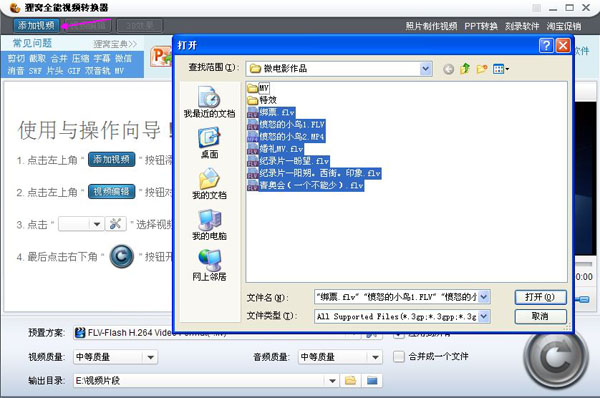Image resolution: width=600 pixels, height=398 pixels.
Task: Click the 片头 FAQ keyword
Action: [54, 71]
